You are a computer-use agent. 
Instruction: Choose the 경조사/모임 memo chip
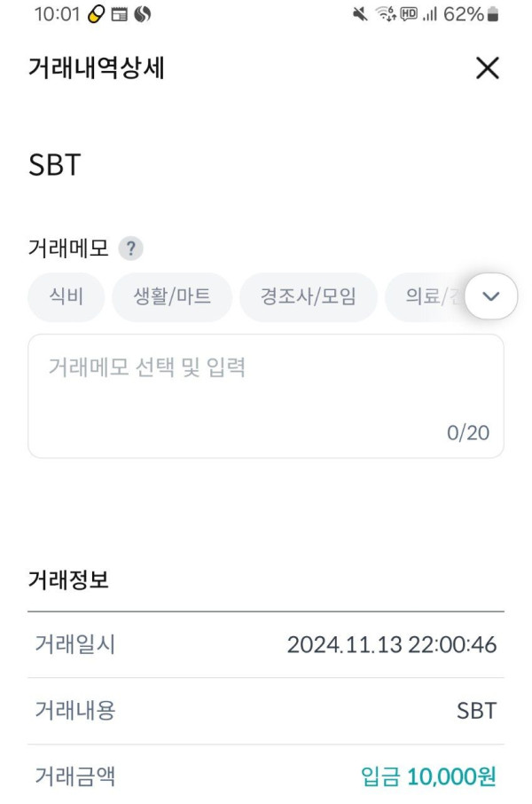[x=308, y=296]
